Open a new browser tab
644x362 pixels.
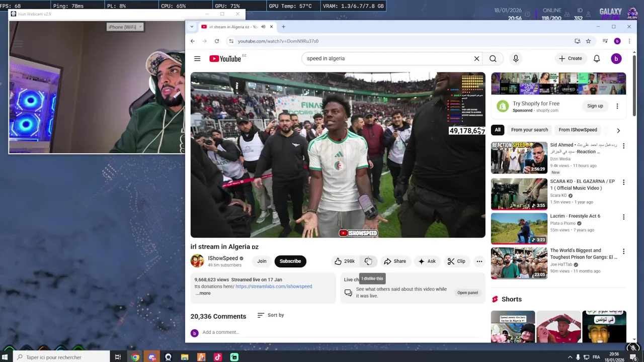pos(283,27)
